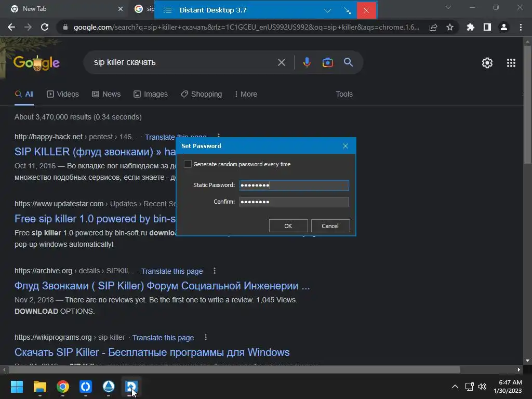Image resolution: width=532 pixels, height=399 pixels.
Task: Open the triangle-icon app on taskbar
Action: point(109,387)
